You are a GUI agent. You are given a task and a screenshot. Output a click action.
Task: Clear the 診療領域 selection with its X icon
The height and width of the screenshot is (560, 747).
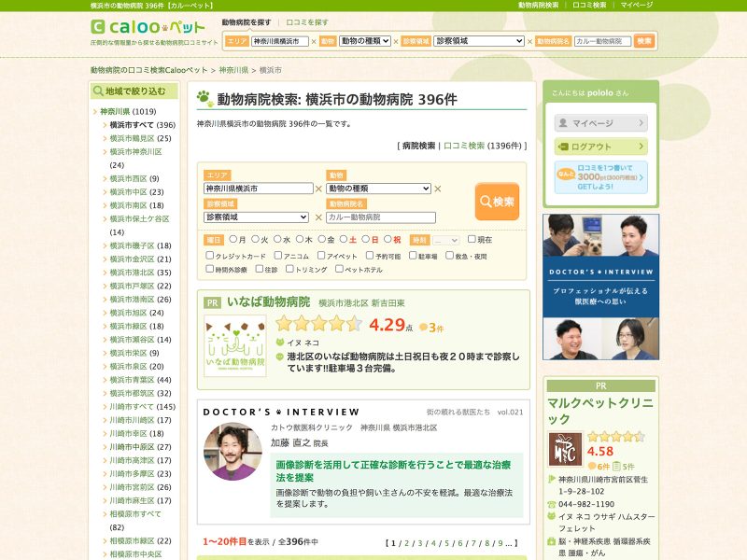(x=318, y=217)
